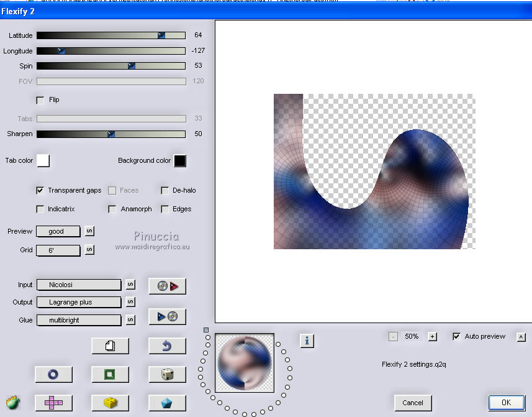Enable the Edges checkbox
Screen dimensions: 532x417
pos(165,209)
